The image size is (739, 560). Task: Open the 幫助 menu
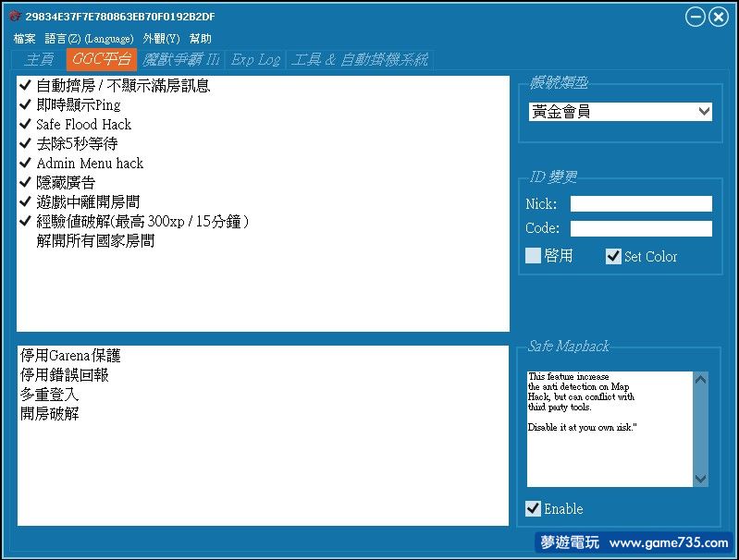pos(201,39)
